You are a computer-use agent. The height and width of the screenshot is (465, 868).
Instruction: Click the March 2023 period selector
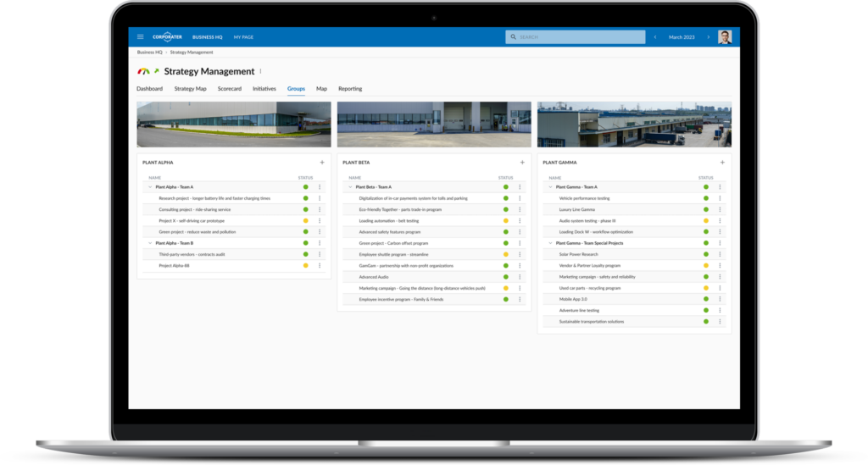[682, 37]
